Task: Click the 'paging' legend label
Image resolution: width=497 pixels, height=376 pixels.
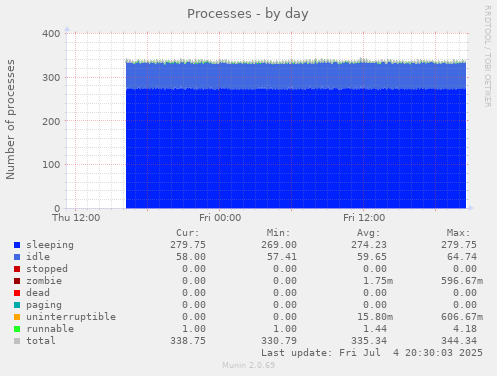Action: (x=44, y=305)
